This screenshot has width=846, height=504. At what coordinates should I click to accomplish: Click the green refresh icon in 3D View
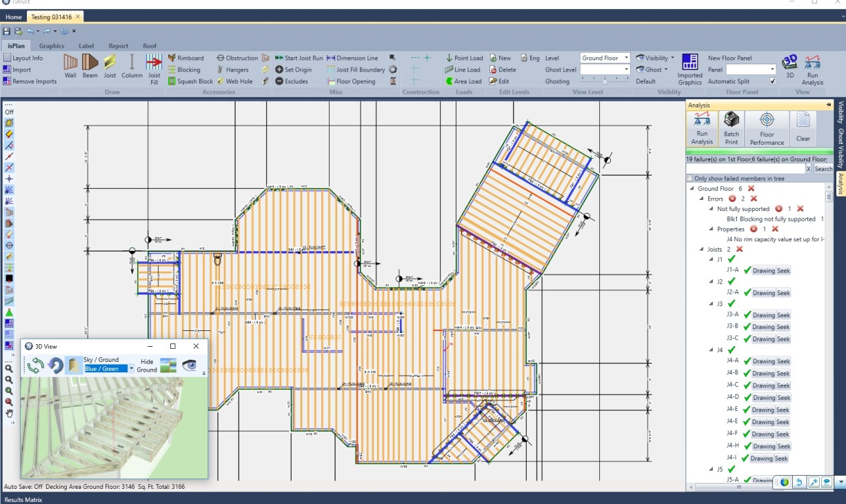tap(35, 365)
